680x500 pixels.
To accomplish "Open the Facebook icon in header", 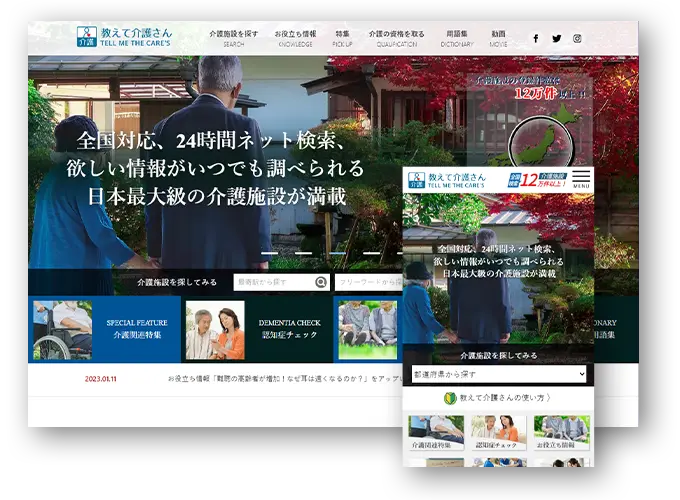I will tap(535, 39).
